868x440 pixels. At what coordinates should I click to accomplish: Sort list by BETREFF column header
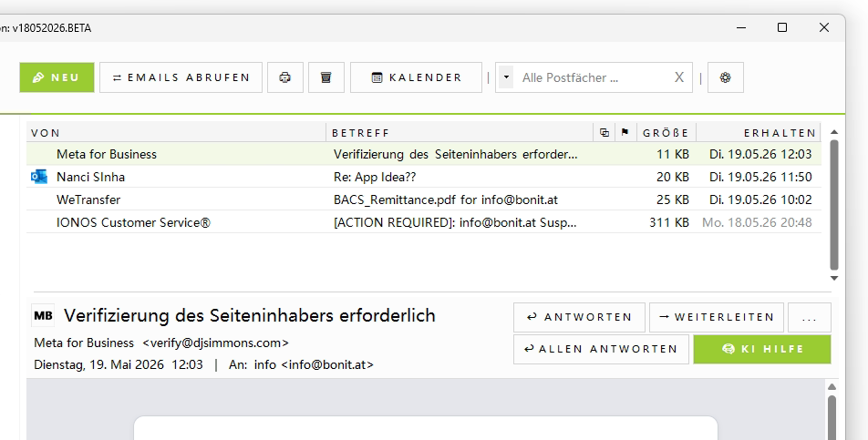point(460,133)
